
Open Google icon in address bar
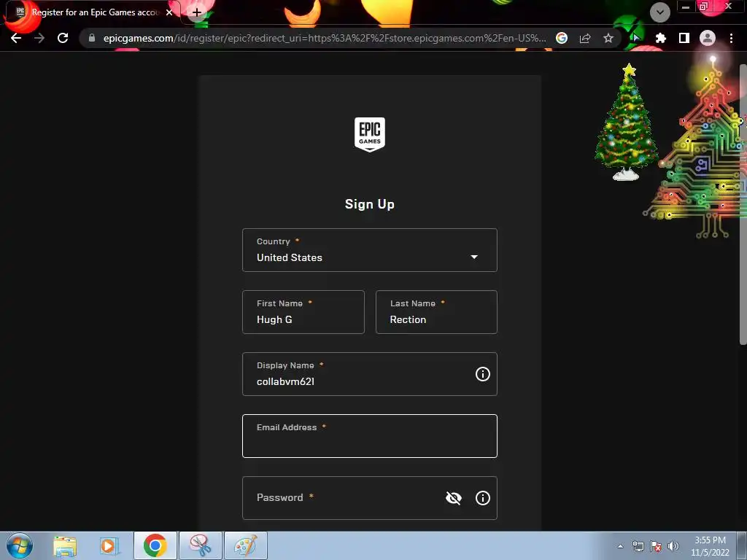coord(562,38)
